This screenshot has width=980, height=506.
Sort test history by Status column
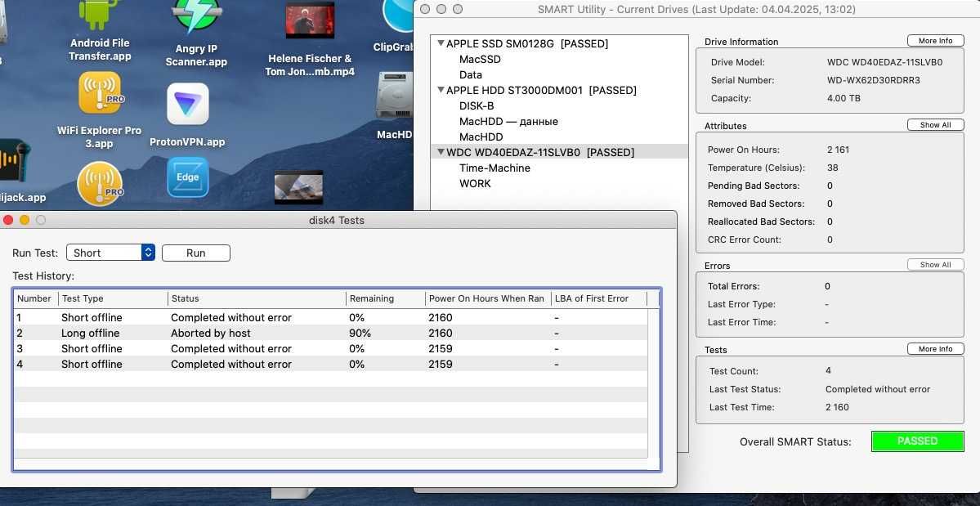tap(257, 298)
